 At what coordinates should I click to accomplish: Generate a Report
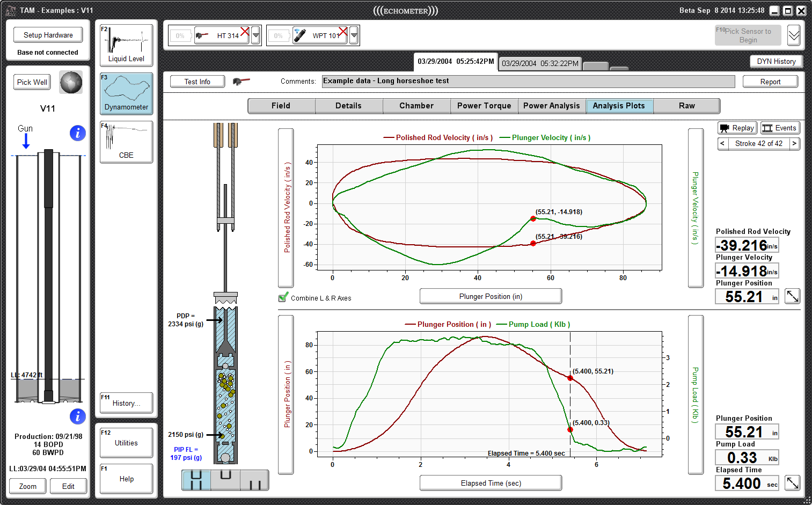click(770, 81)
